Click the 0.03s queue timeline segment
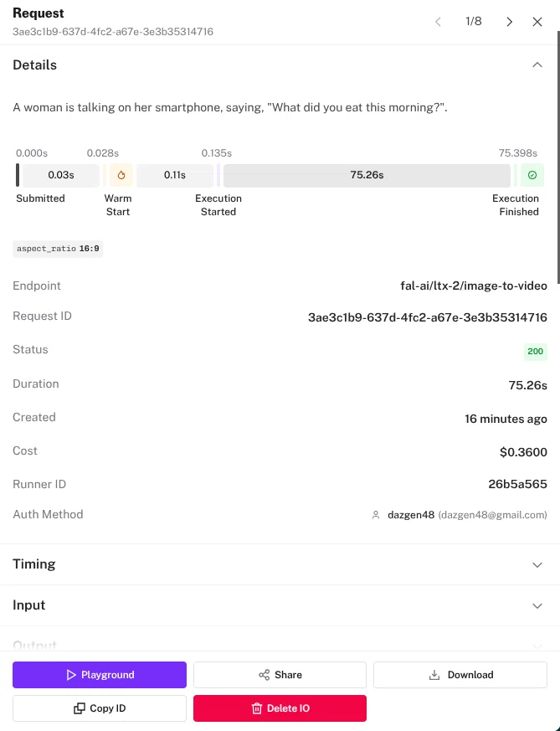Screen dimensions: 560x731 click(x=61, y=175)
